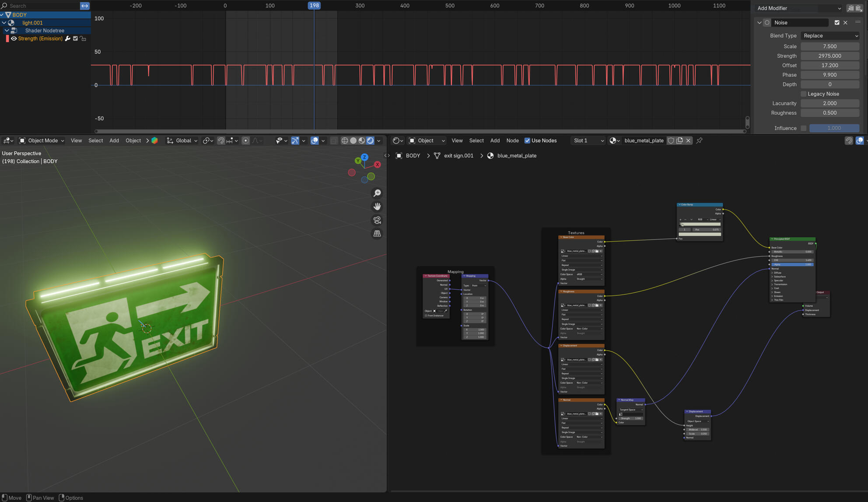This screenshot has height=502, width=868.
Task: Switch orthographic view with grid icon
Action: coord(377,234)
